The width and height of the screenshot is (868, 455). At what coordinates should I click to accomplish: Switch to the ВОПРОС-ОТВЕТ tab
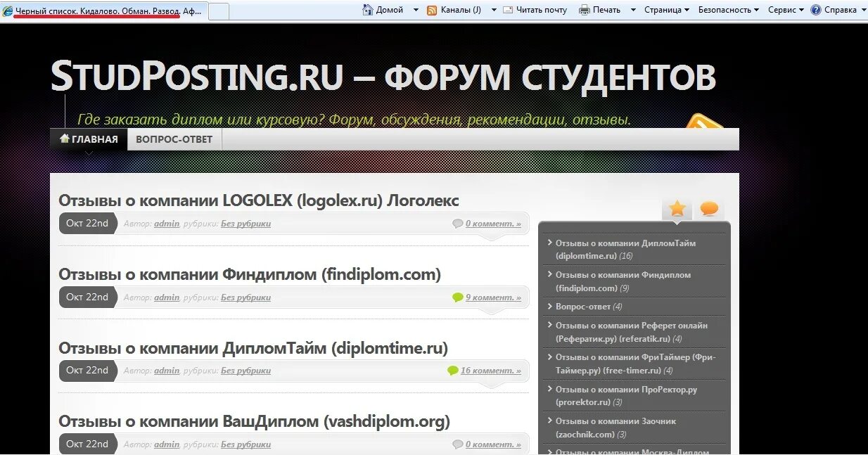click(174, 139)
